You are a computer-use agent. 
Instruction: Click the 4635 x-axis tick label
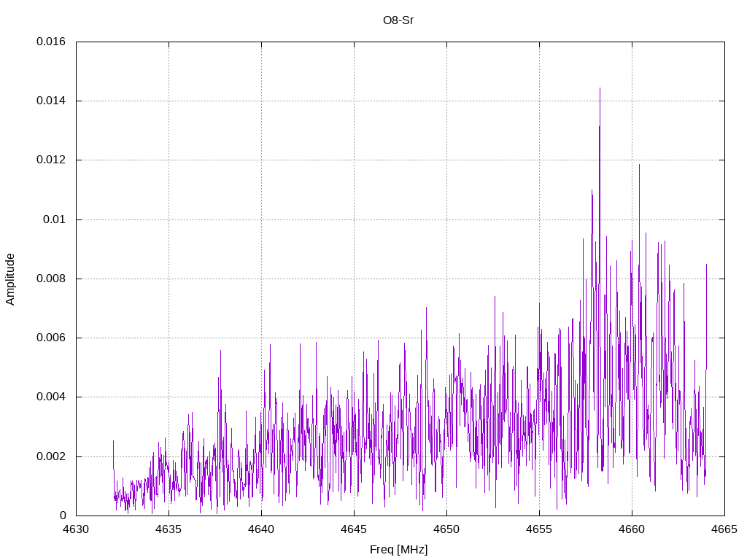coord(169,529)
